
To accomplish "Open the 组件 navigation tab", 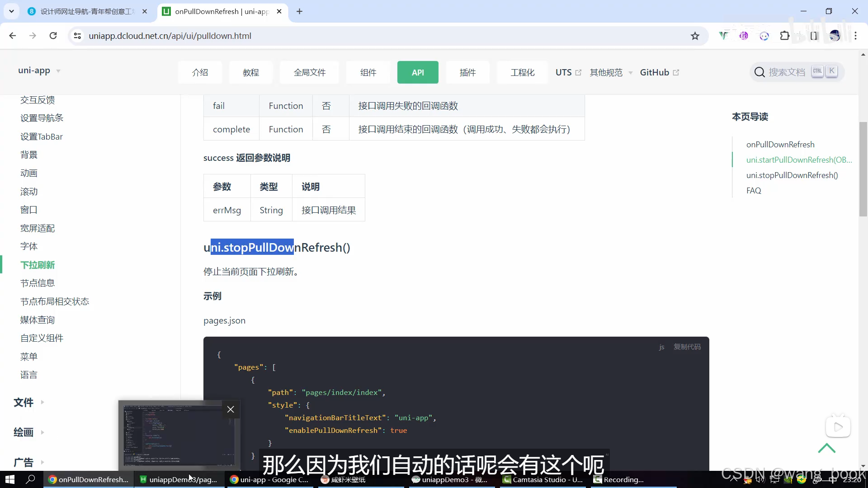I will (x=368, y=72).
